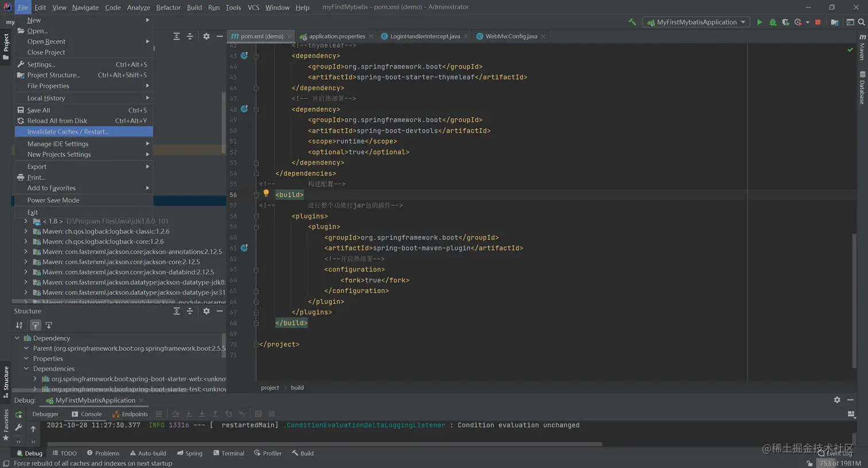Screen dimensions: 868x468
Task: Build project using the hammer icon
Action: pyautogui.click(x=632, y=22)
